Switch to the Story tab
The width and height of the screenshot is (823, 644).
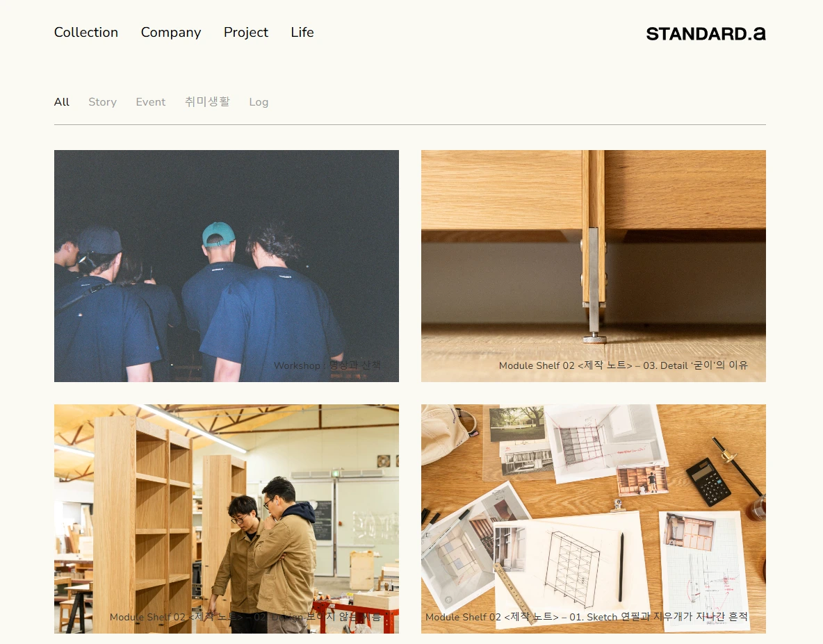[x=102, y=101]
